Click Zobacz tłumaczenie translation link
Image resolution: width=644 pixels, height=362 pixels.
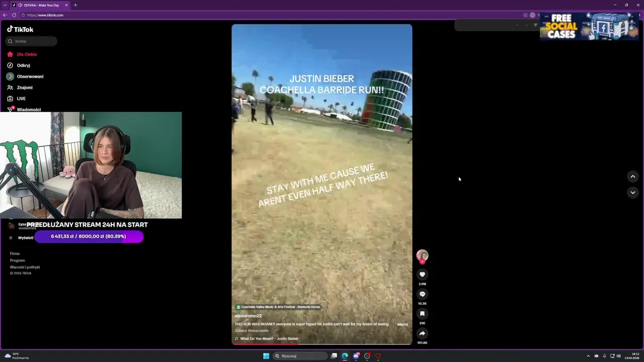(252, 330)
